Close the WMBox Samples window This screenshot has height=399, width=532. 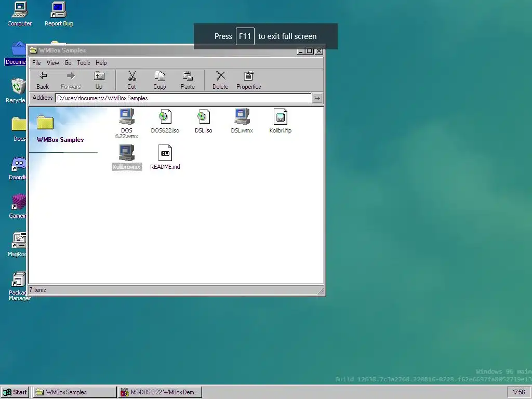click(319, 51)
